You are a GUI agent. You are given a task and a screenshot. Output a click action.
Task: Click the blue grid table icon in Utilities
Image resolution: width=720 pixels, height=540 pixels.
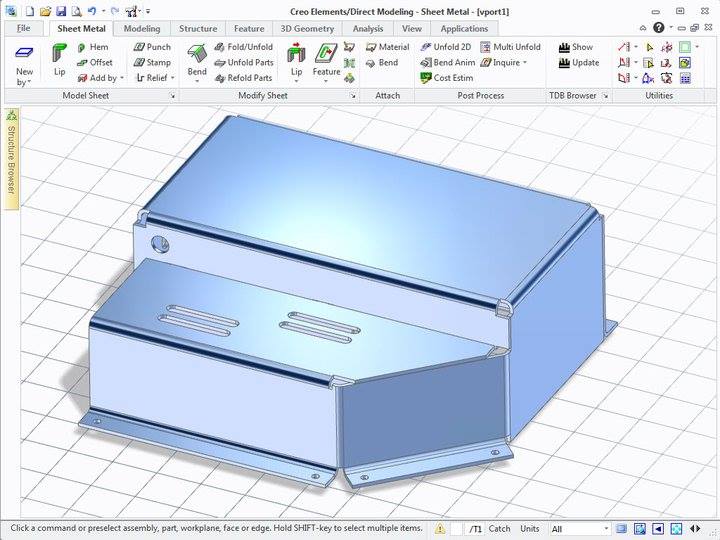pos(685,79)
